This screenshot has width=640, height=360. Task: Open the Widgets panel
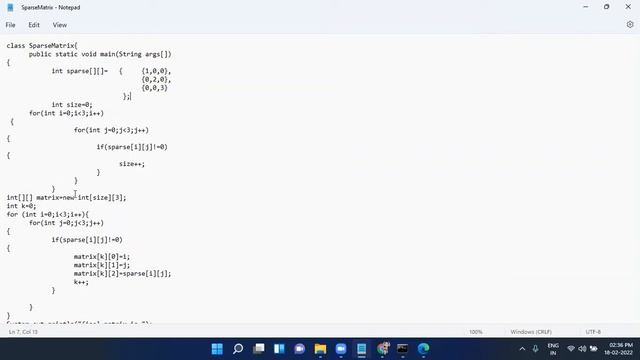point(279,349)
